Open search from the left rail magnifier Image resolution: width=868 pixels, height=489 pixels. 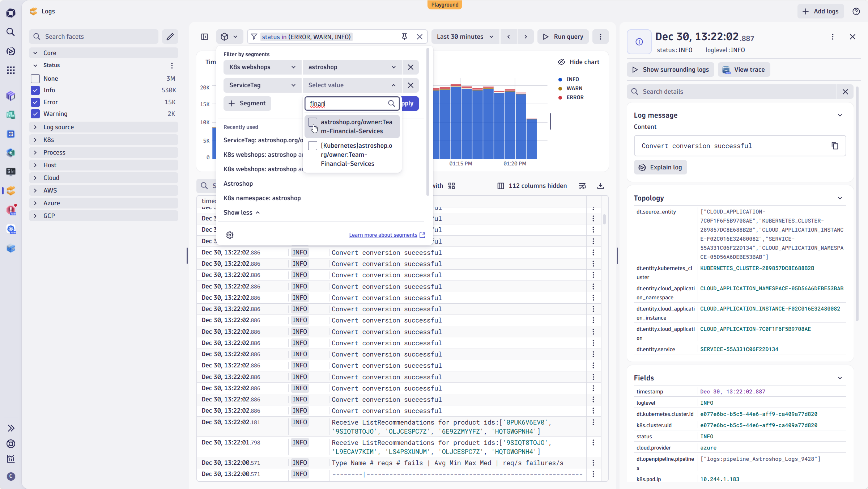11,32
